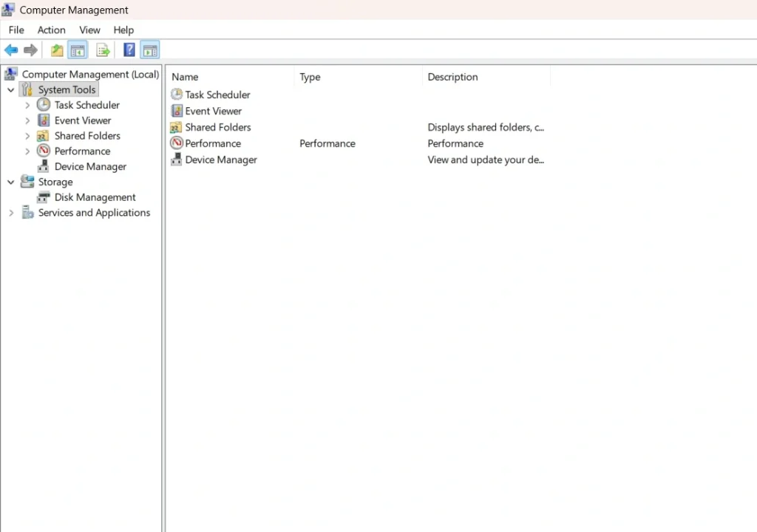Open the File menu
Screen dimensions: 757x532
[16, 30]
